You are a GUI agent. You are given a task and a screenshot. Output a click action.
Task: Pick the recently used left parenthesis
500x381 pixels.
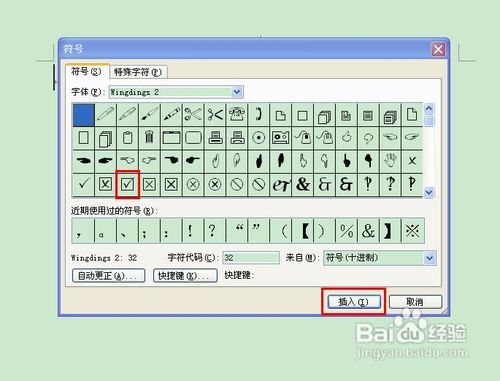coord(280,231)
